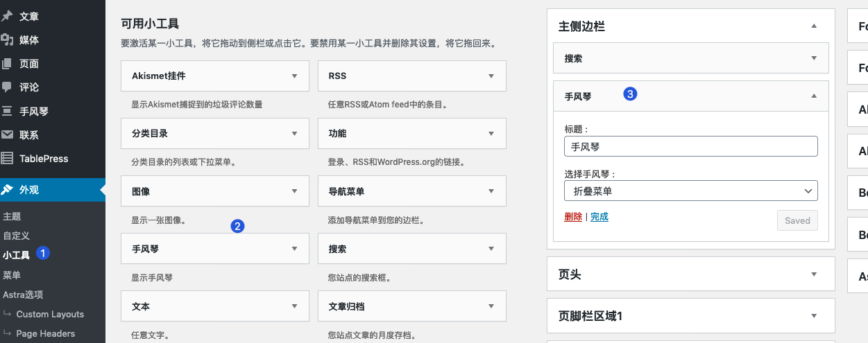The height and width of the screenshot is (343, 868).
Task: Click the TablePress table icon
Action: click(x=7, y=159)
